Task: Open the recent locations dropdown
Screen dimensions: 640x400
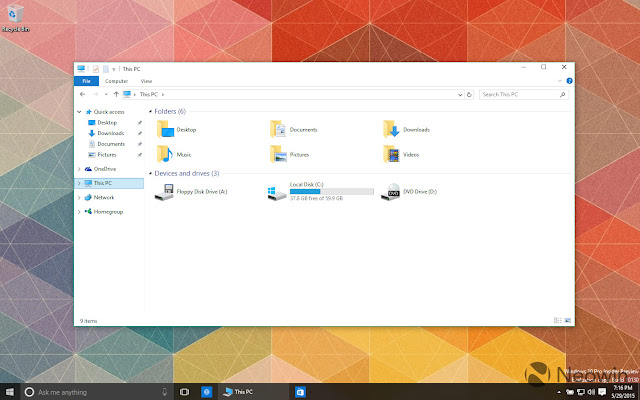Action: pyautogui.click(x=106, y=95)
